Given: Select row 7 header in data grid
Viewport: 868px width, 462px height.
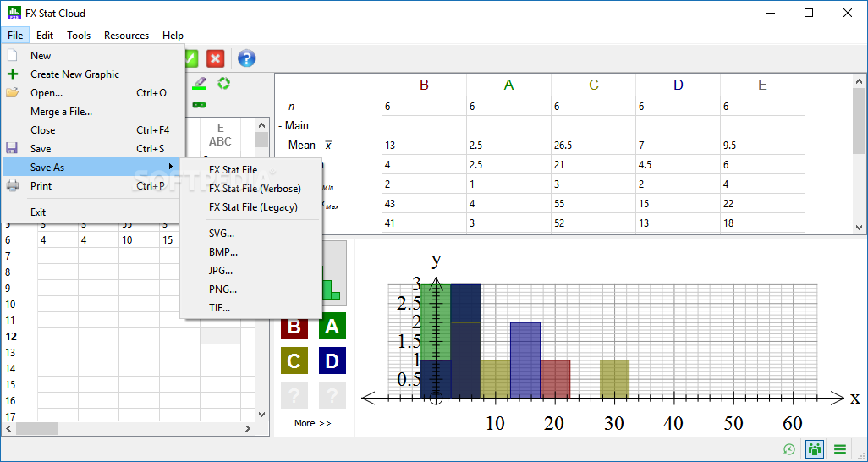Looking at the screenshot, I should click(8, 256).
